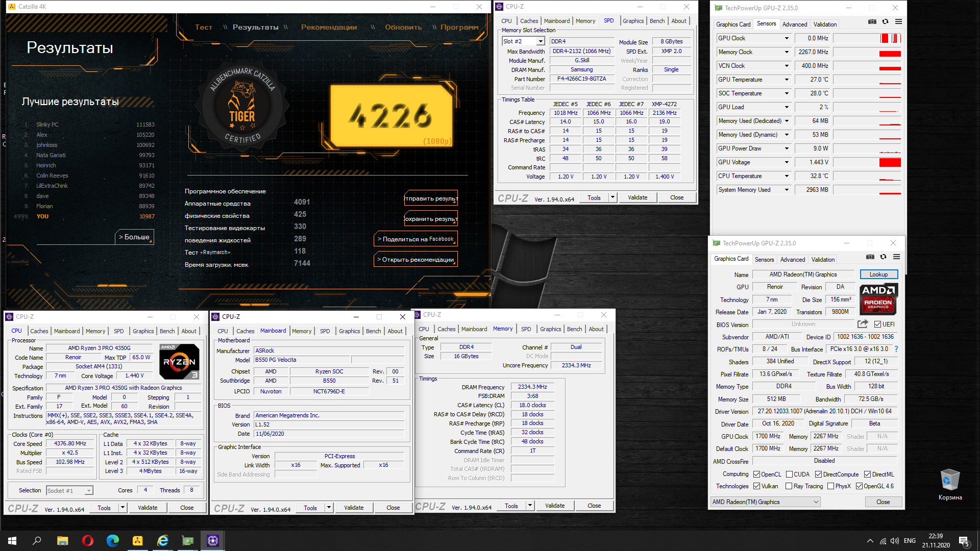The width and height of the screenshot is (980, 551).
Task: Click the Tiger Certified badge in Catzilla
Action: (x=242, y=106)
